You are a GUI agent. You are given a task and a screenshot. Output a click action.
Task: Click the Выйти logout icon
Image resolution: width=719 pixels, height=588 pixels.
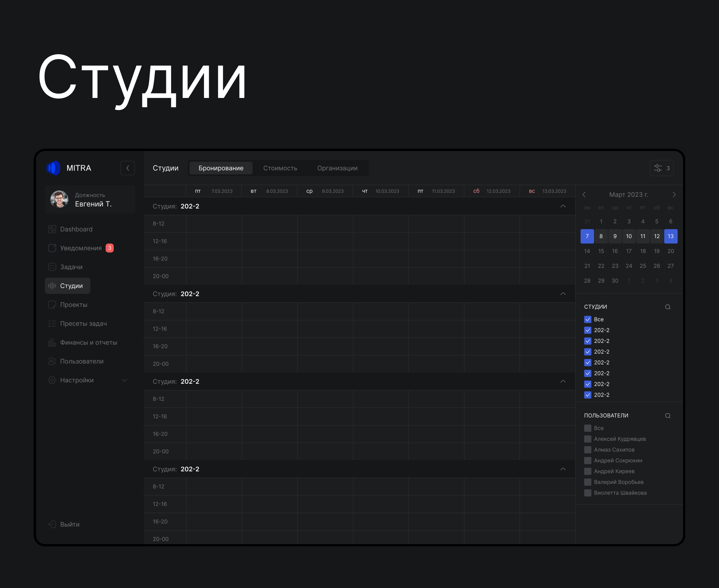52,524
